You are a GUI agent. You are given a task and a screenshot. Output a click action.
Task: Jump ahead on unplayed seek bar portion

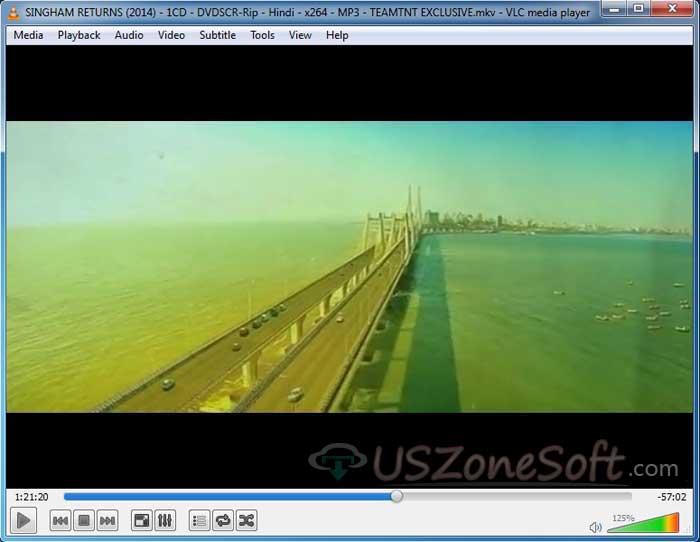[x=517, y=496]
